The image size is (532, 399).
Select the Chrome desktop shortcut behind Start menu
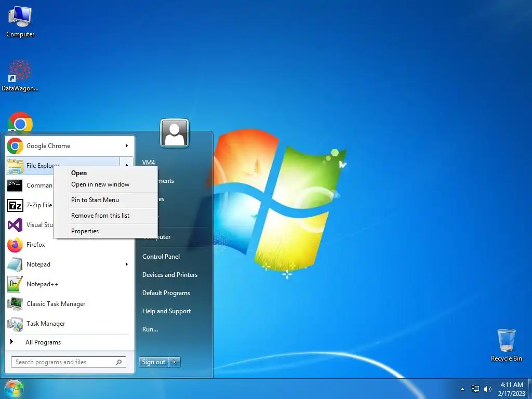[20, 122]
